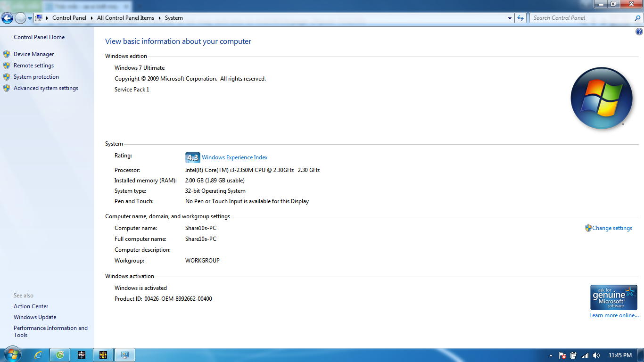Screen dimensions: 644x362
Task: Open Windows Update link
Action: tap(35, 317)
